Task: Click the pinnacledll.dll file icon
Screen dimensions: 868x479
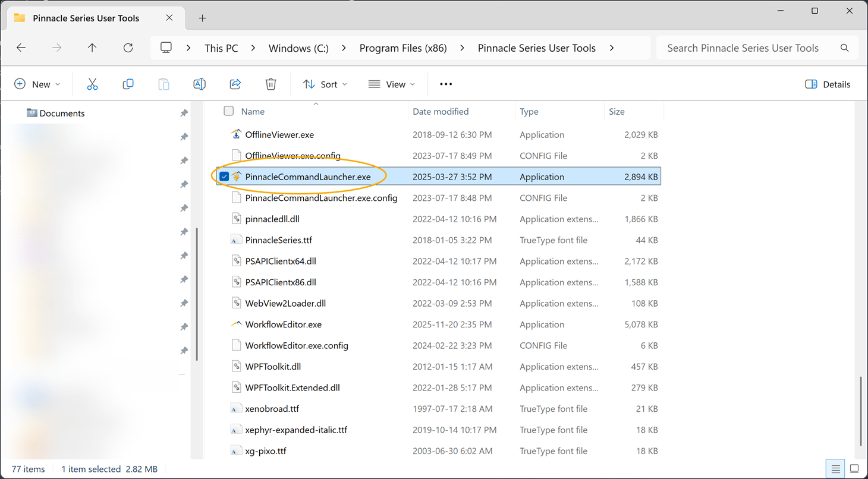Action: [236, 219]
